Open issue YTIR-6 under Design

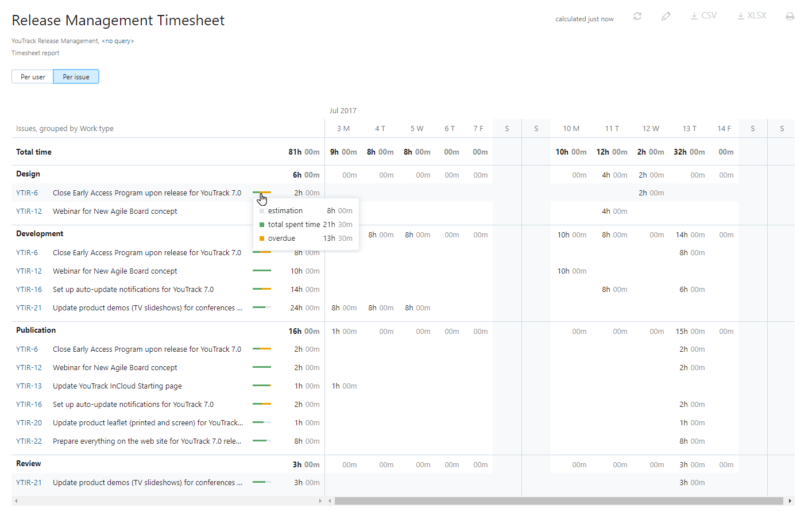[x=29, y=193]
